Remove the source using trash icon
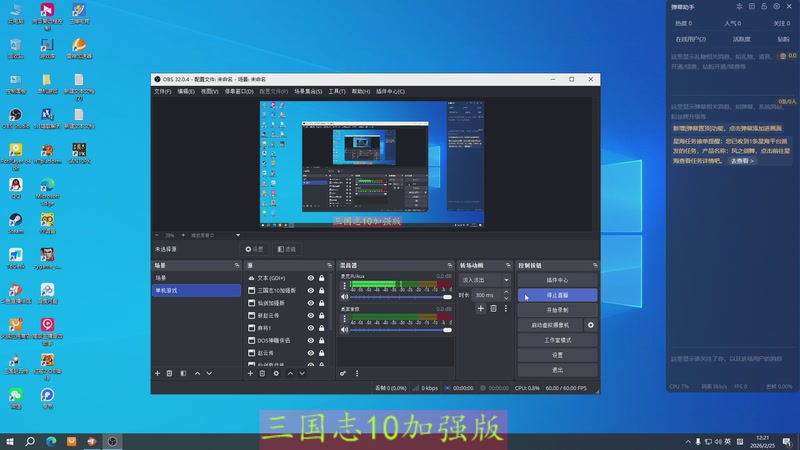Image resolution: width=800 pixels, height=450 pixels. coord(262,373)
